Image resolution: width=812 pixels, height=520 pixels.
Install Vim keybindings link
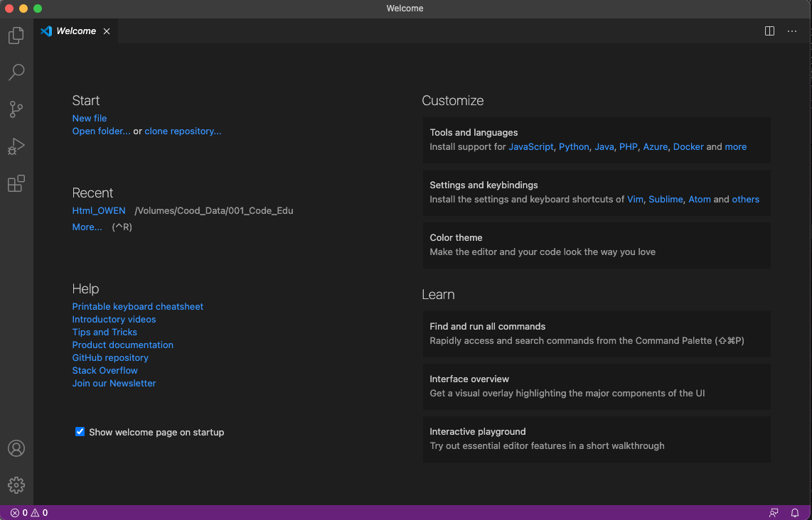point(635,199)
